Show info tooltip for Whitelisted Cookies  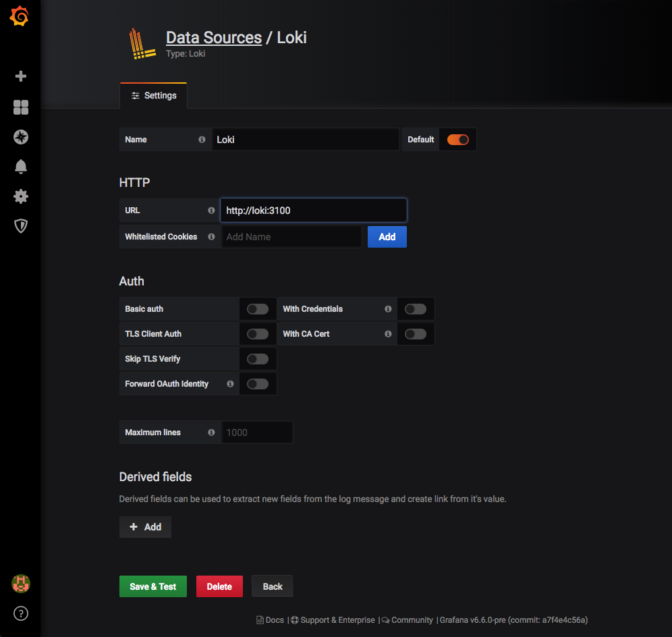tap(211, 237)
